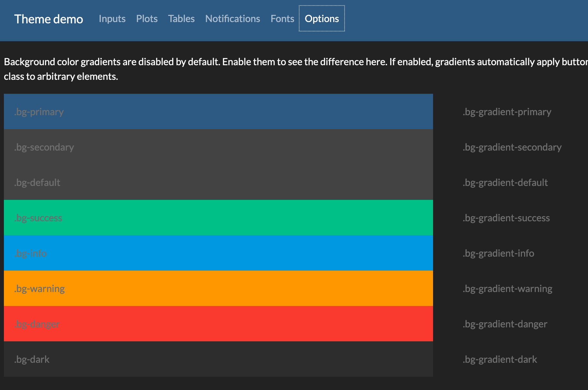The image size is (588, 390).
Task: Click the .bg-secondary color bar
Action: [x=218, y=147]
